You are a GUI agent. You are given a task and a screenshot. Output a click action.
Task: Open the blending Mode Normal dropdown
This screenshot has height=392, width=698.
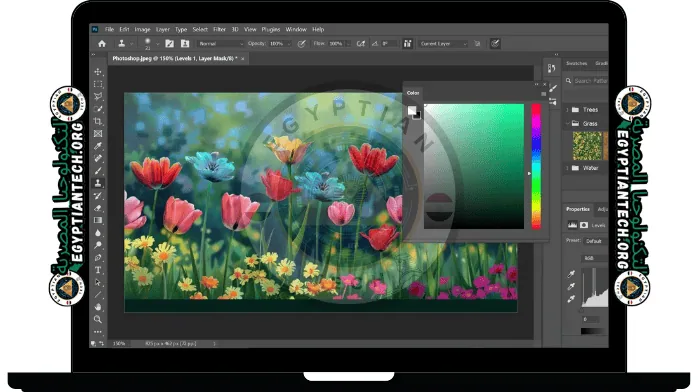221,44
